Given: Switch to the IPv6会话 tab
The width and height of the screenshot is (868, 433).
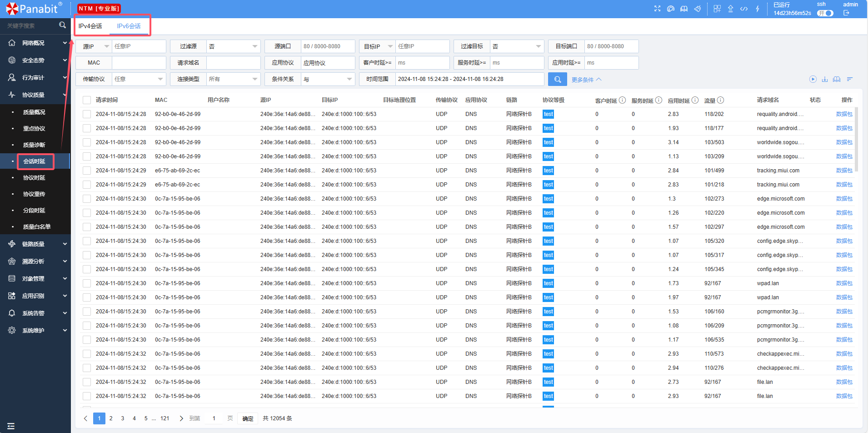Looking at the screenshot, I should pyautogui.click(x=129, y=26).
